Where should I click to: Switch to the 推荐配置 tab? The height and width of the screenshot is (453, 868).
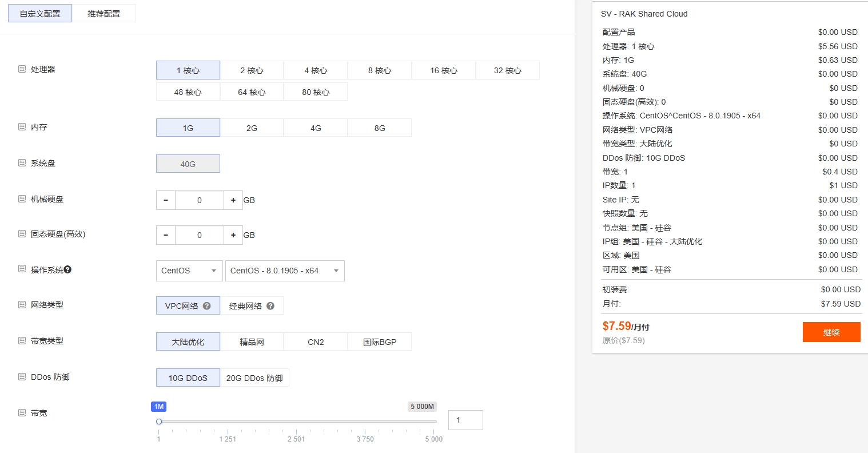pyautogui.click(x=103, y=13)
